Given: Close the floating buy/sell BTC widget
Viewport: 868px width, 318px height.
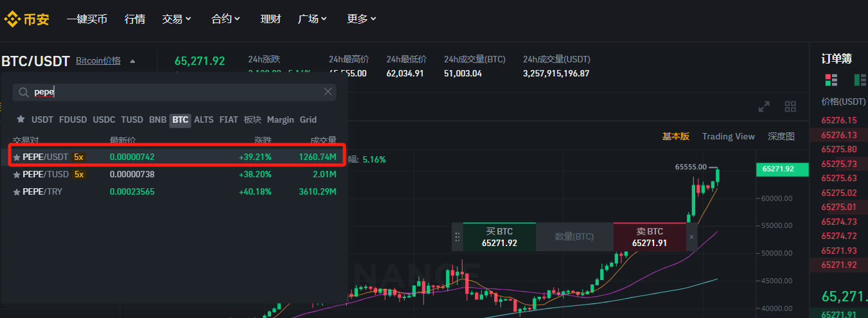Looking at the screenshot, I should 691,237.
